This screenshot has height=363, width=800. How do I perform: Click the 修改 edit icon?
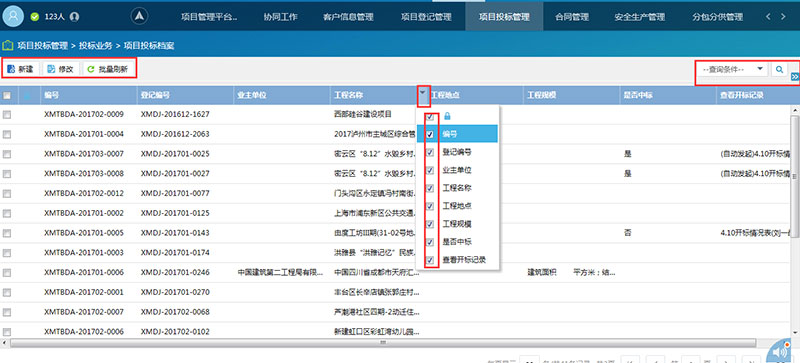[52, 69]
